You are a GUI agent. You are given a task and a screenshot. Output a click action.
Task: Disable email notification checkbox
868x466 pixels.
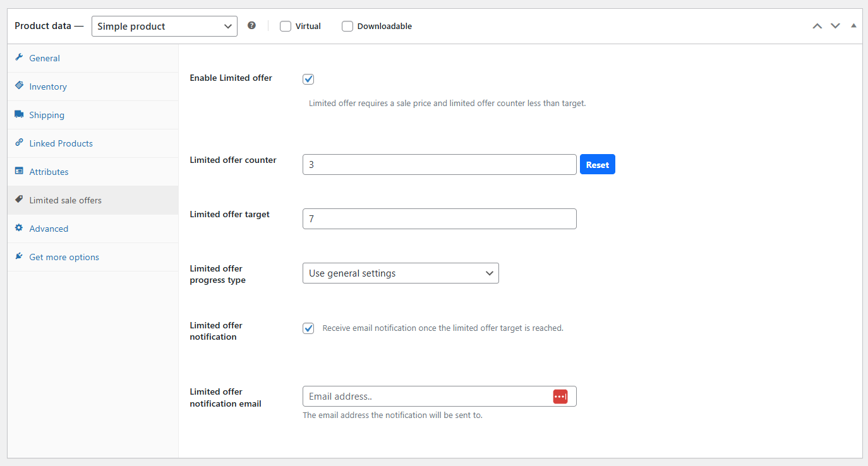308,328
